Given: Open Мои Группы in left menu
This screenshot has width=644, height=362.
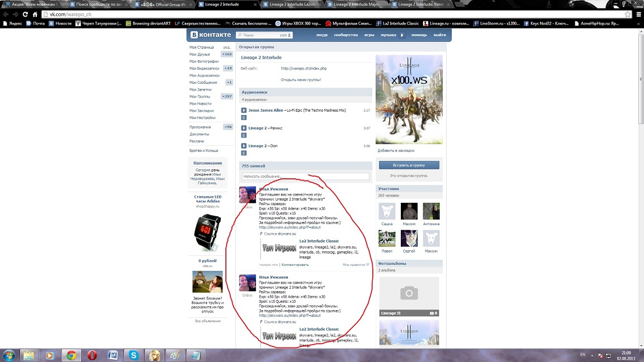Looking at the screenshot, I should pos(200,97).
